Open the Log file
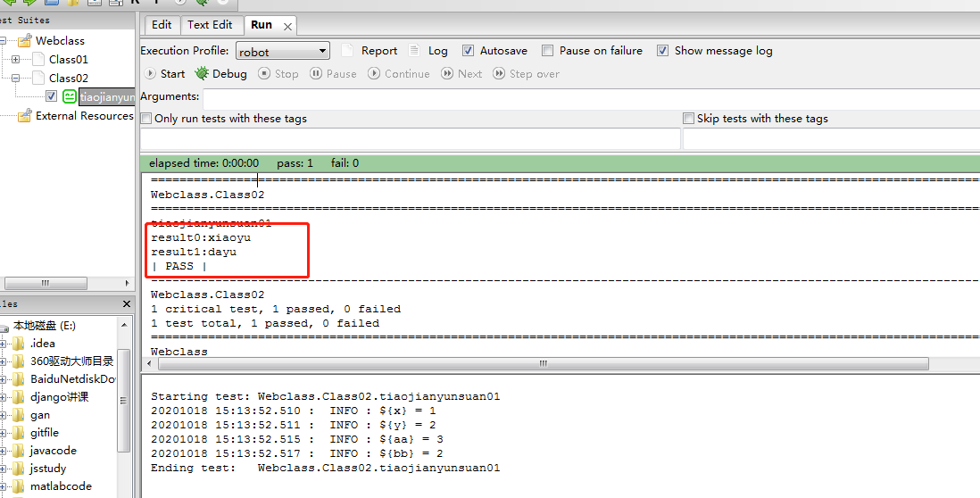 tap(428, 51)
